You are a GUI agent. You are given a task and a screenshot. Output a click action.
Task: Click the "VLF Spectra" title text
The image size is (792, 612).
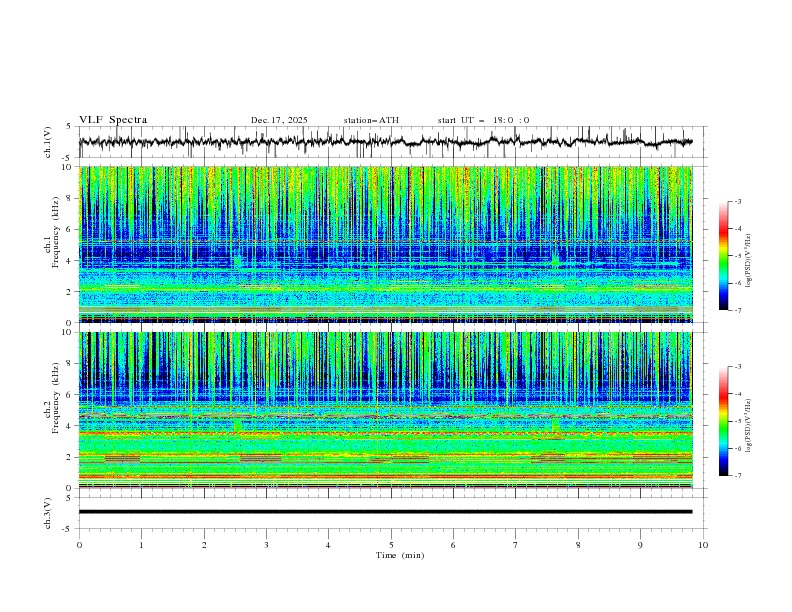coord(113,120)
